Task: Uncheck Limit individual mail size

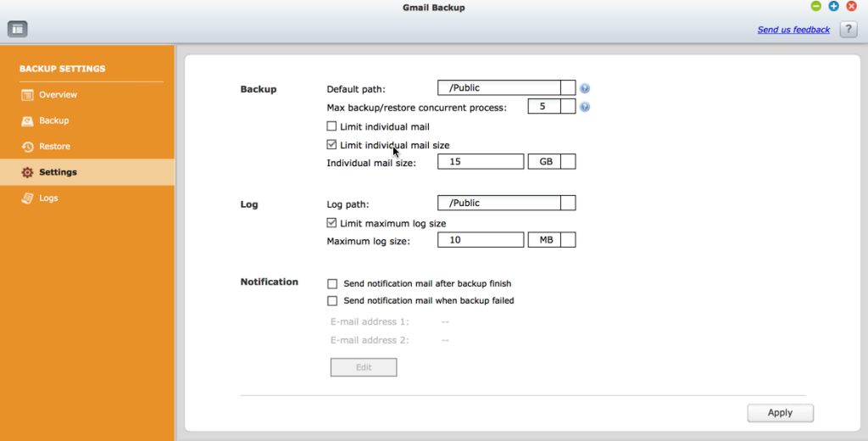Action: (332, 145)
